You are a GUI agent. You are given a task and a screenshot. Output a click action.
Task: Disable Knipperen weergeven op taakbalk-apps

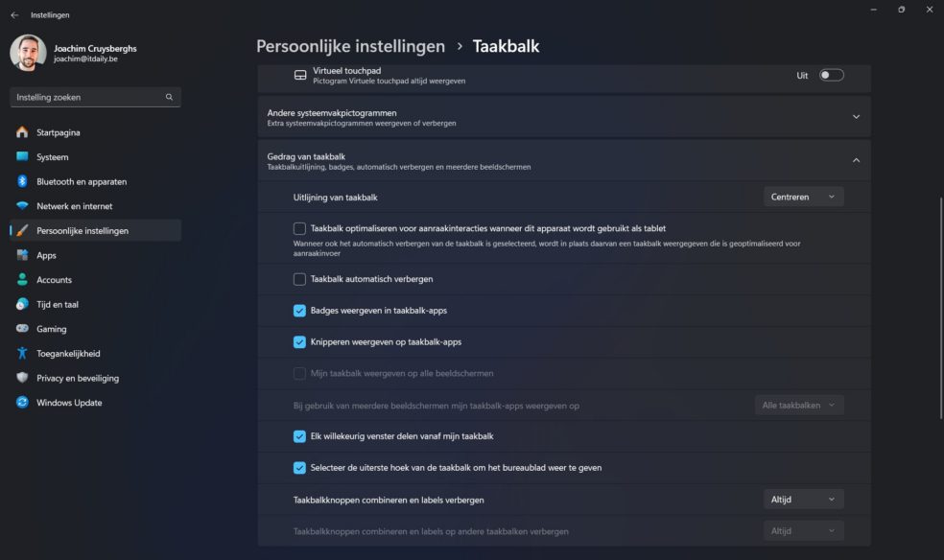coord(299,342)
